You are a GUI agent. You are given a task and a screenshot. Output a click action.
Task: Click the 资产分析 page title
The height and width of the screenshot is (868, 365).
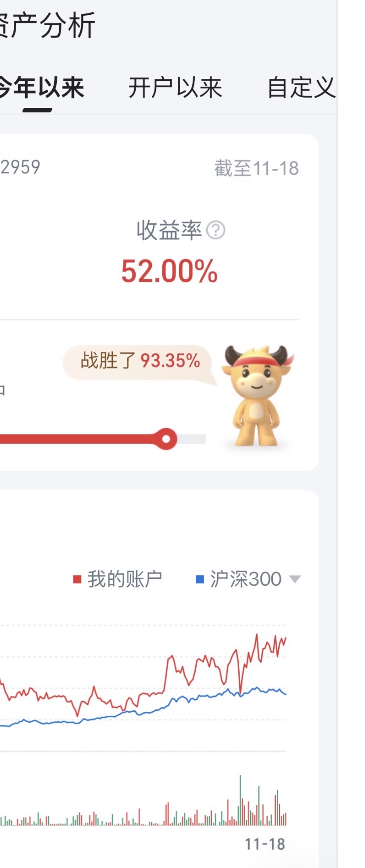pyautogui.click(x=47, y=26)
